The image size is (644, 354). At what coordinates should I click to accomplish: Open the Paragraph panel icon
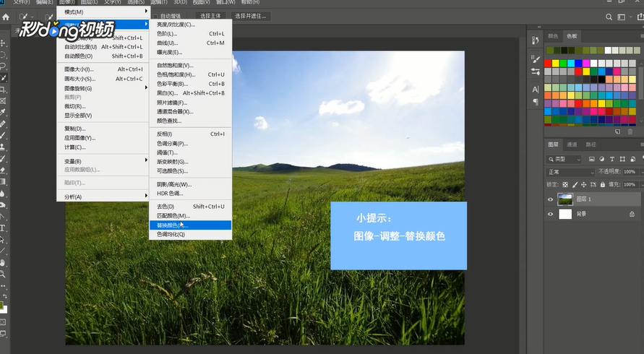tap(535, 101)
